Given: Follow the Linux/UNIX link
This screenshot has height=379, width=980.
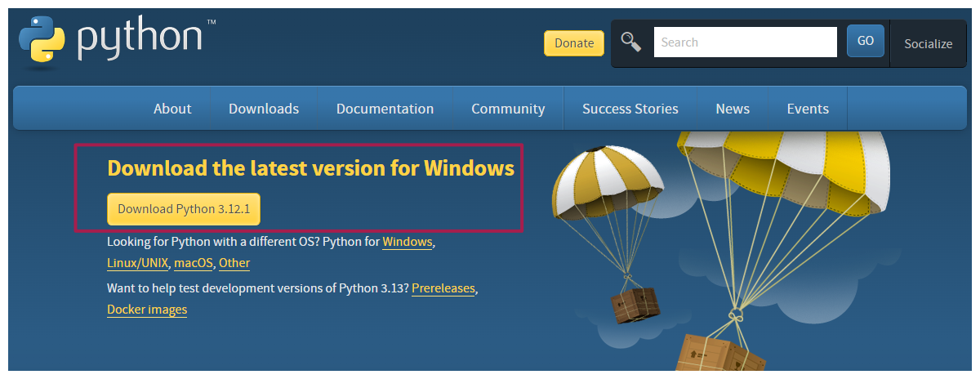Looking at the screenshot, I should click(x=138, y=263).
